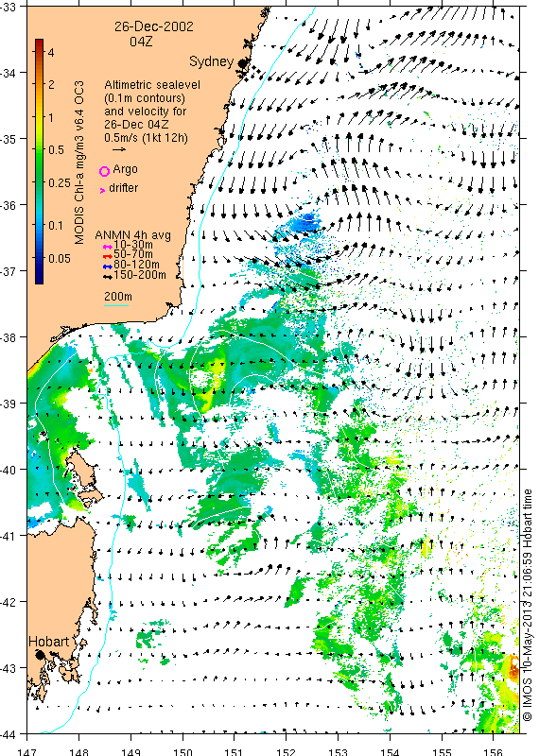Click the 'Hobart' label

click(x=49, y=642)
